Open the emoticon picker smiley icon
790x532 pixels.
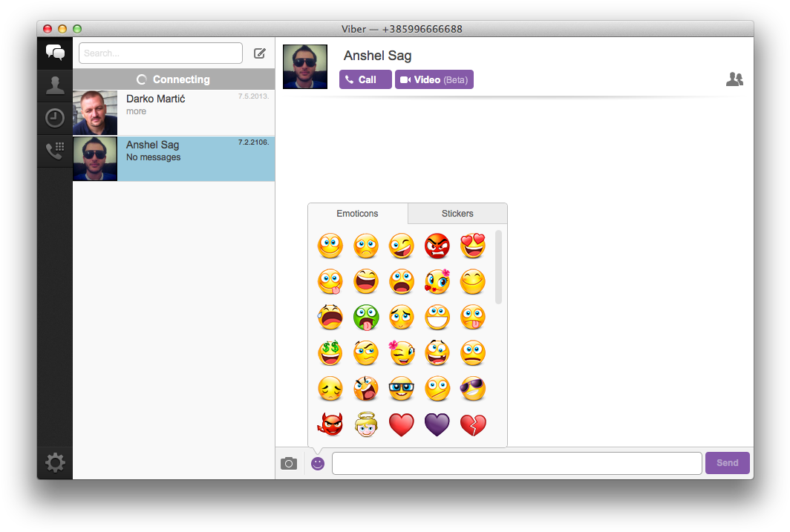click(317, 462)
